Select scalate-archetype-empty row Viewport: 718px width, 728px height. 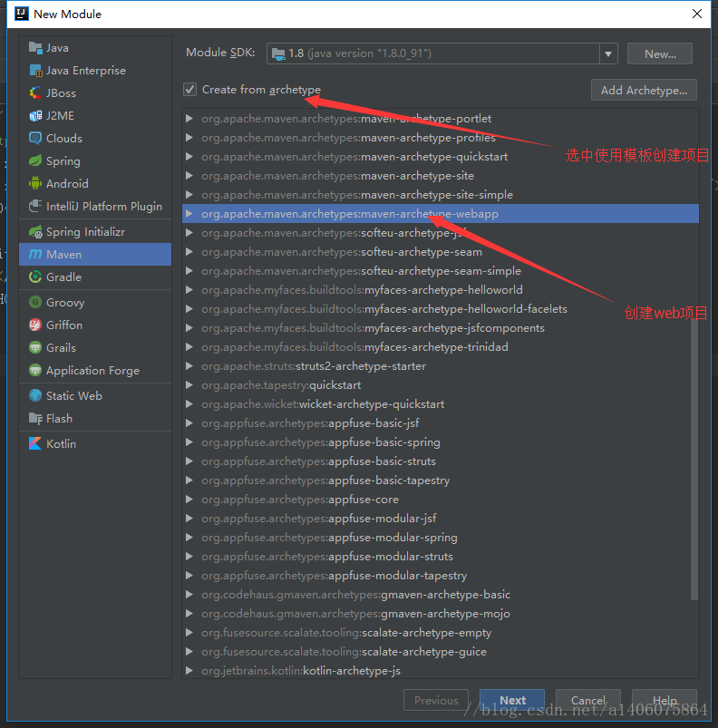pos(441,633)
